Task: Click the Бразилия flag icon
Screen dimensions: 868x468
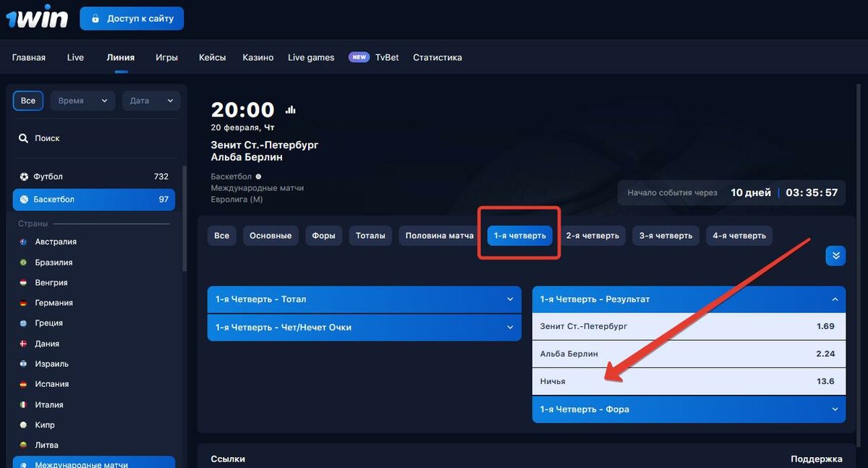Action: [24, 263]
